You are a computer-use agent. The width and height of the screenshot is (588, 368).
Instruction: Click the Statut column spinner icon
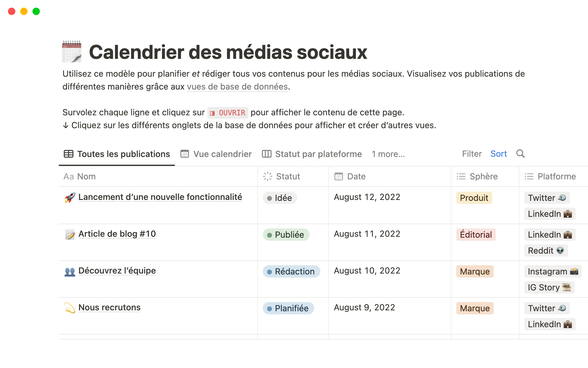[x=267, y=176]
